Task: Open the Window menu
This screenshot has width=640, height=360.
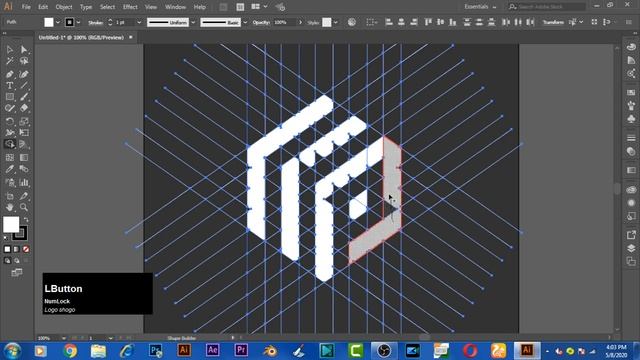Action: [x=176, y=7]
